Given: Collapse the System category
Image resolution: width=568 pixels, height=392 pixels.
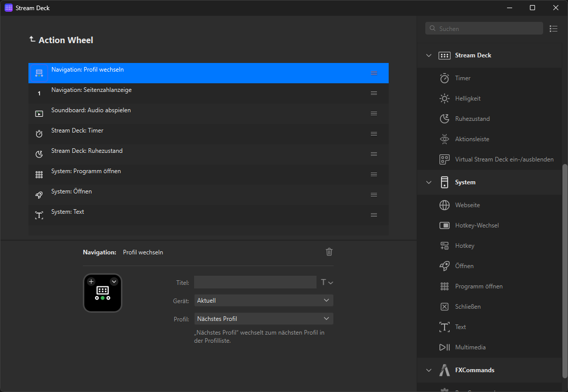Looking at the screenshot, I should click(x=429, y=182).
